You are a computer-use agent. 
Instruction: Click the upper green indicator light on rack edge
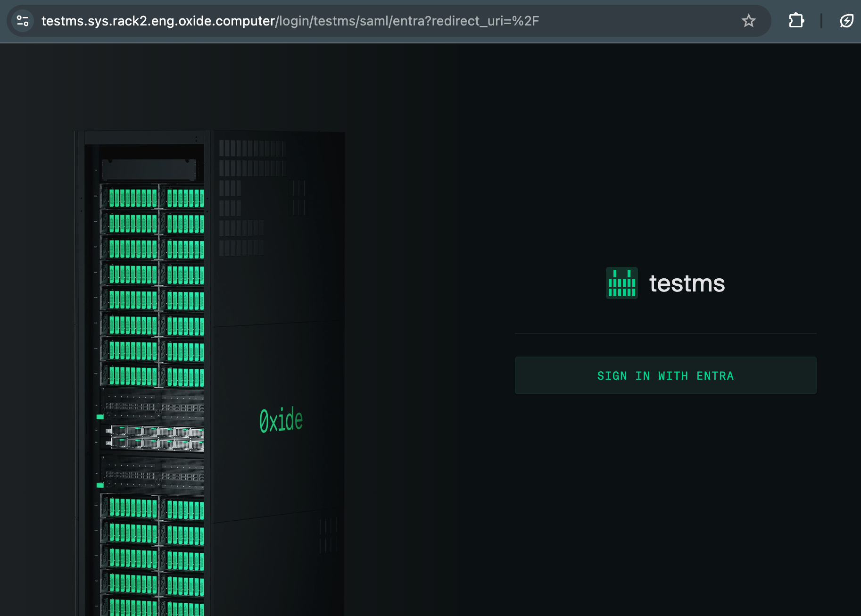tap(100, 417)
